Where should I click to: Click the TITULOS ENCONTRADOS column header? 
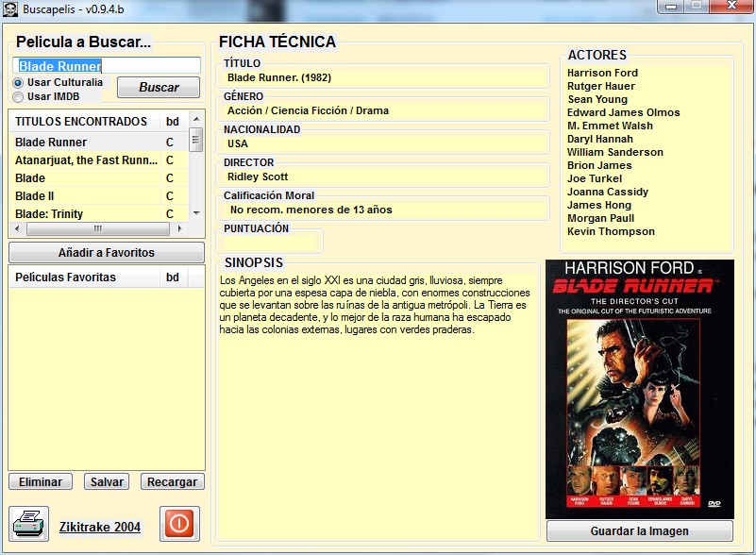[84, 122]
